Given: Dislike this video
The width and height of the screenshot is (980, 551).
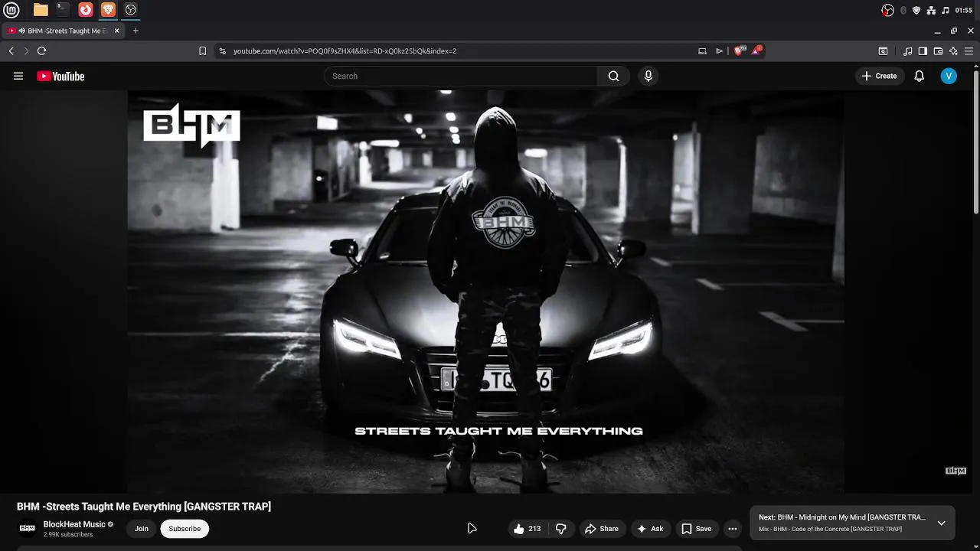Looking at the screenshot, I should tap(561, 529).
